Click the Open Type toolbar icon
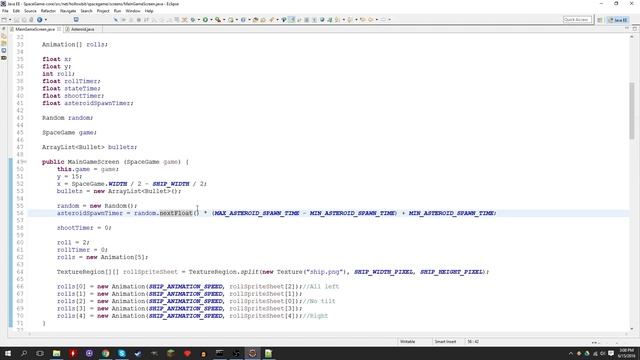Screen dimensions: 640x360 256,20
